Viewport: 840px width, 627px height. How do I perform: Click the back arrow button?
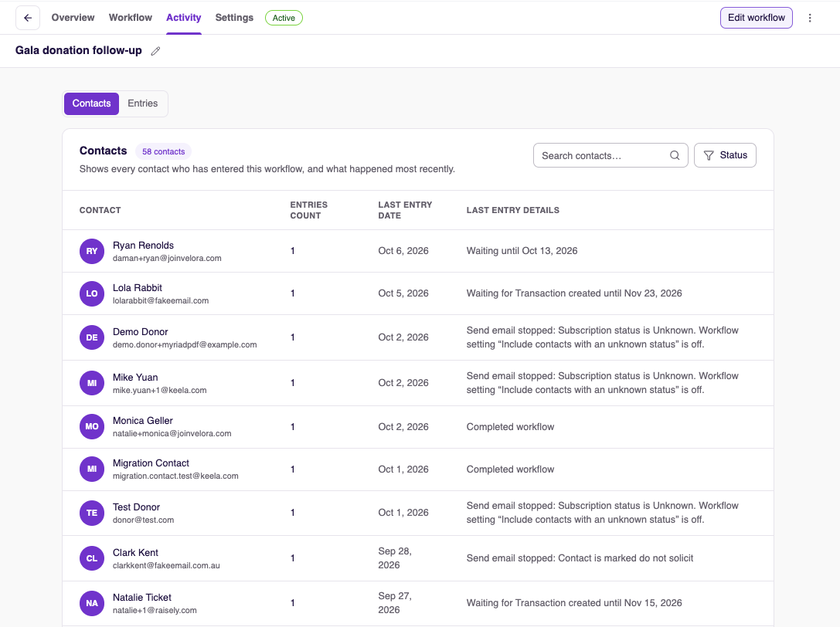point(28,18)
